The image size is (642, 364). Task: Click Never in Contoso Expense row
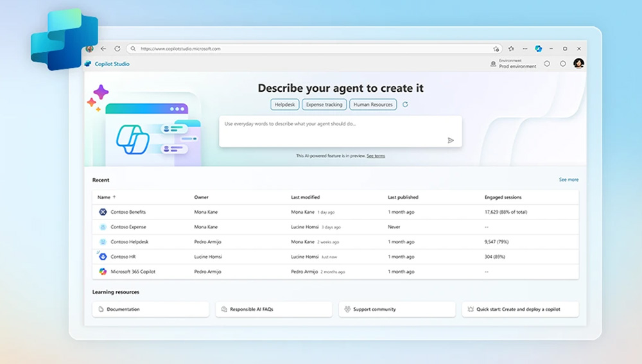point(394,227)
